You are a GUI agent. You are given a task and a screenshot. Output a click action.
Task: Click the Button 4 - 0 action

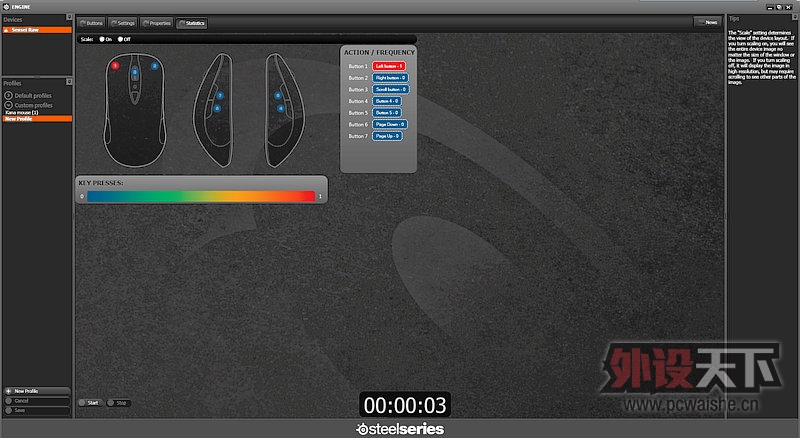tap(387, 101)
